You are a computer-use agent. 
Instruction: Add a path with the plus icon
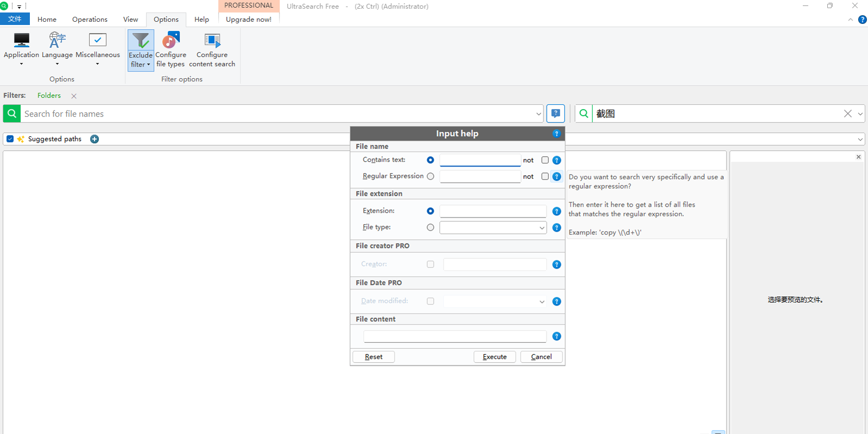[x=94, y=139]
